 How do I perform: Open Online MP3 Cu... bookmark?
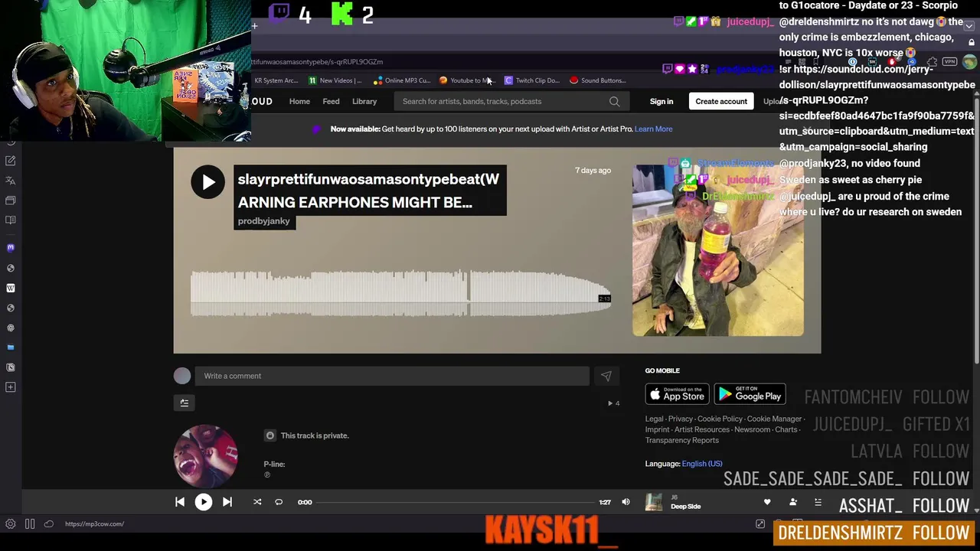(x=402, y=80)
